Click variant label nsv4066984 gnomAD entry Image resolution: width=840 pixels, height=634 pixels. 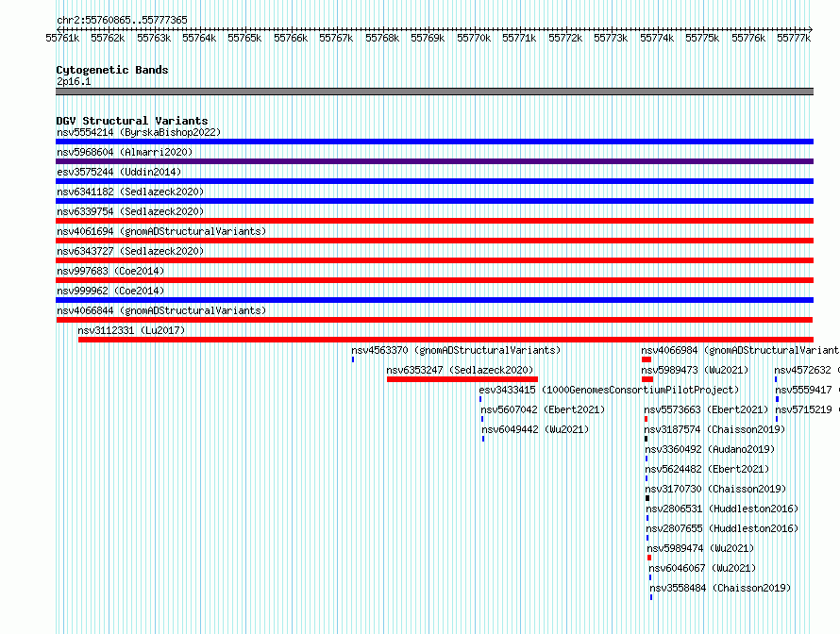pyautogui.click(x=740, y=350)
